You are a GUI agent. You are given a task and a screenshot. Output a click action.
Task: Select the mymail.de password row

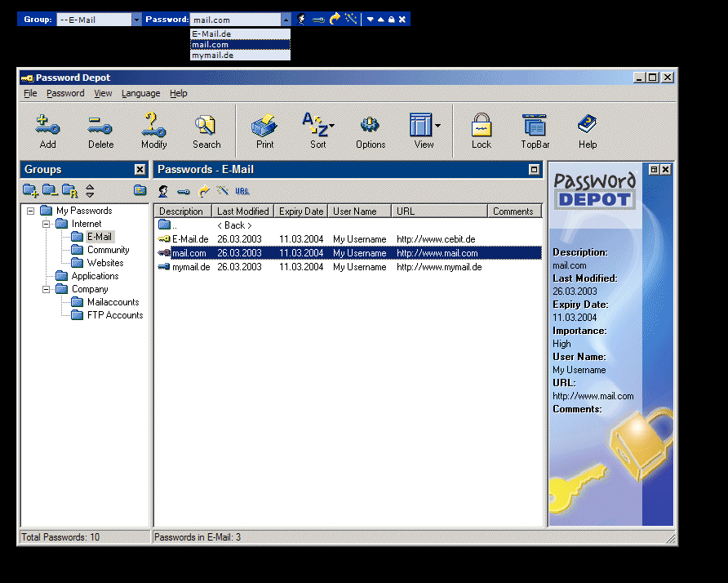point(348,267)
